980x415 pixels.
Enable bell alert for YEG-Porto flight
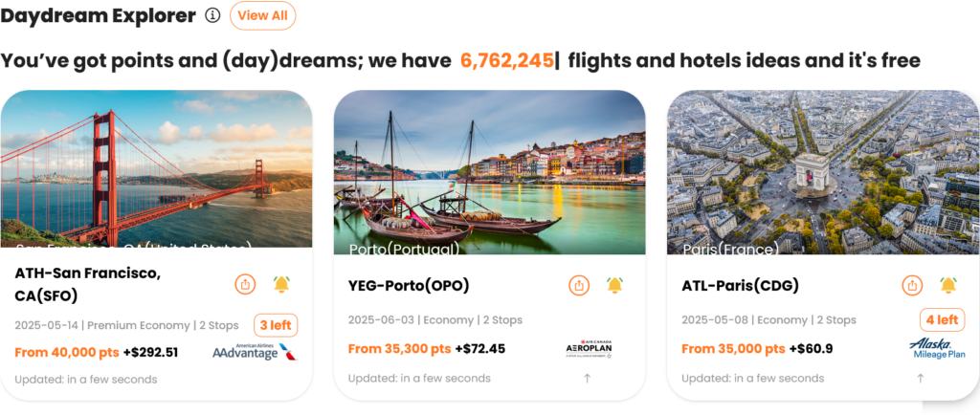tap(614, 285)
